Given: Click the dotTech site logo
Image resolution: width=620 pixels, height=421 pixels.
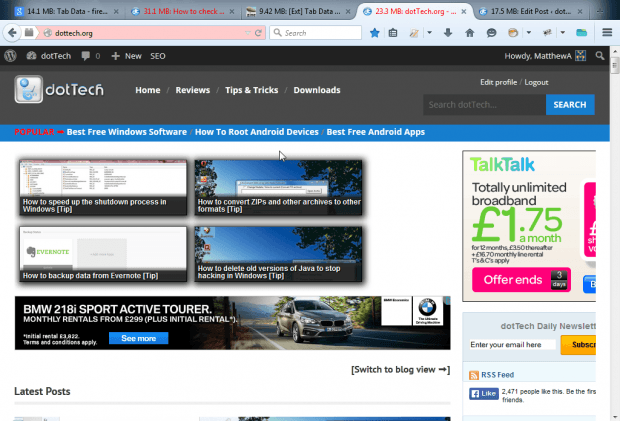Looking at the screenshot, I should pos(59,89).
